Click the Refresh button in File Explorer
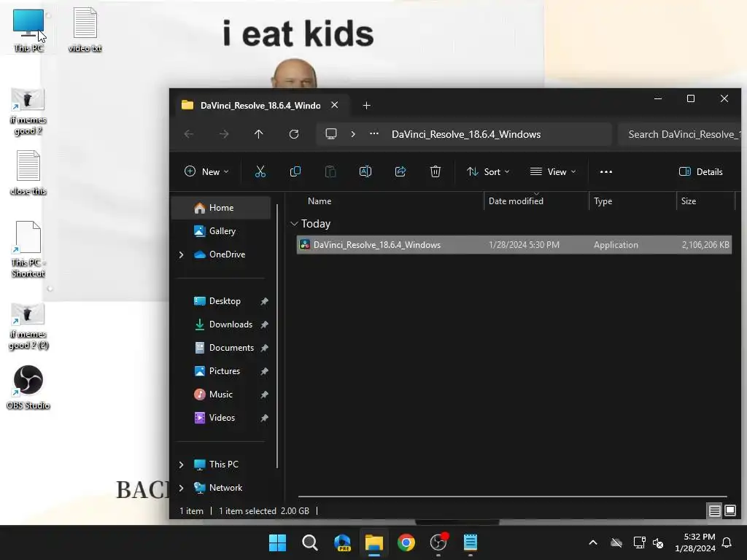 pos(294,134)
